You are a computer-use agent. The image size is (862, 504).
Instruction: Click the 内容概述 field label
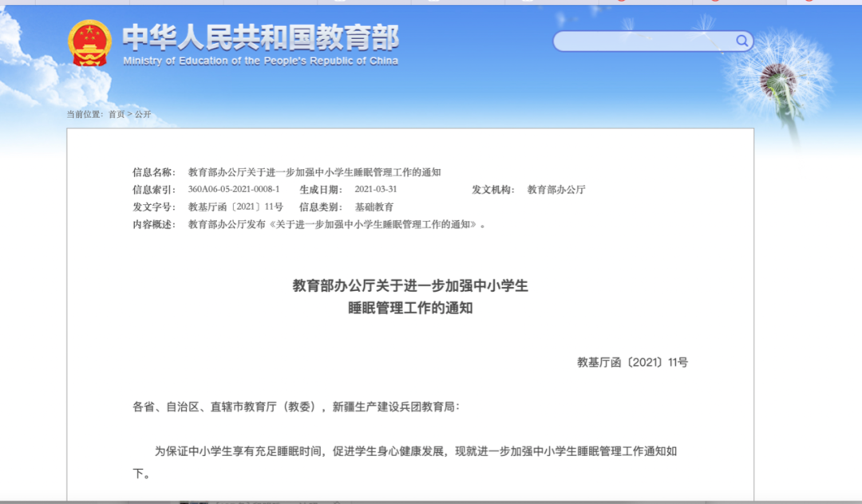click(x=154, y=225)
